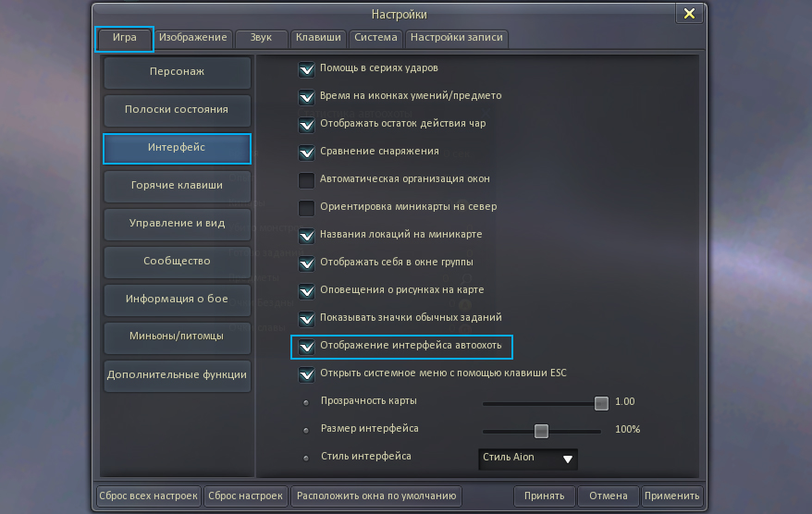Uncheck the Помощь в сериях ударов checkbox
The image size is (812, 514).
tap(307, 68)
